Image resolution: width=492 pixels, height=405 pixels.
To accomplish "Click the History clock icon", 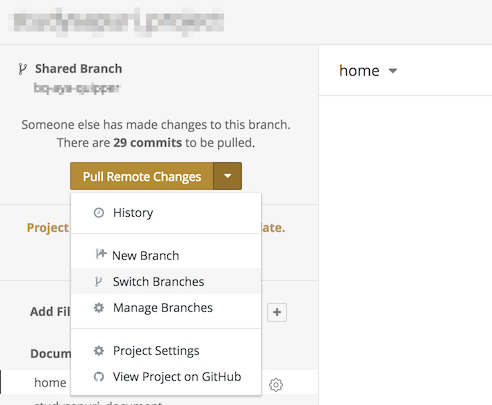I will (x=99, y=213).
